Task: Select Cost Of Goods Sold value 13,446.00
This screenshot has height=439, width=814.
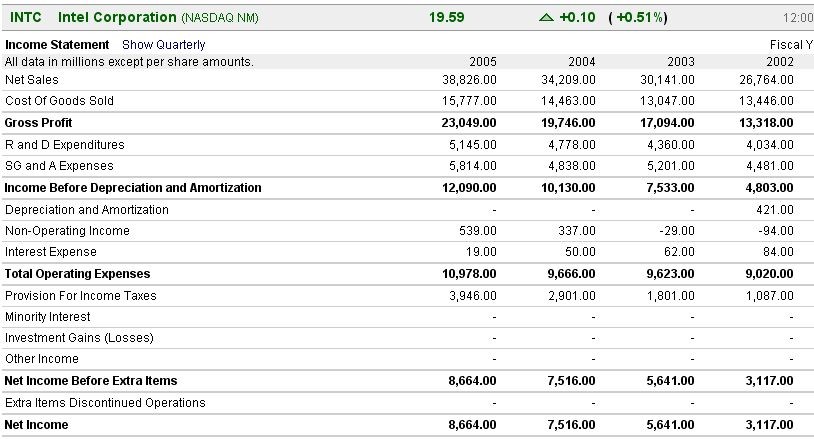Action: pyautogui.click(x=766, y=101)
